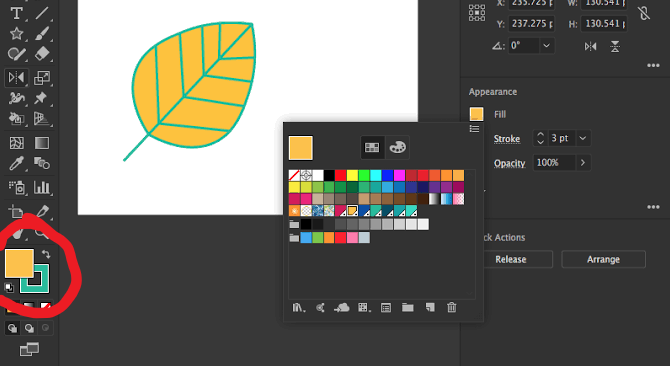
Task: Select the Scale tool
Action: (x=41, y=77)
